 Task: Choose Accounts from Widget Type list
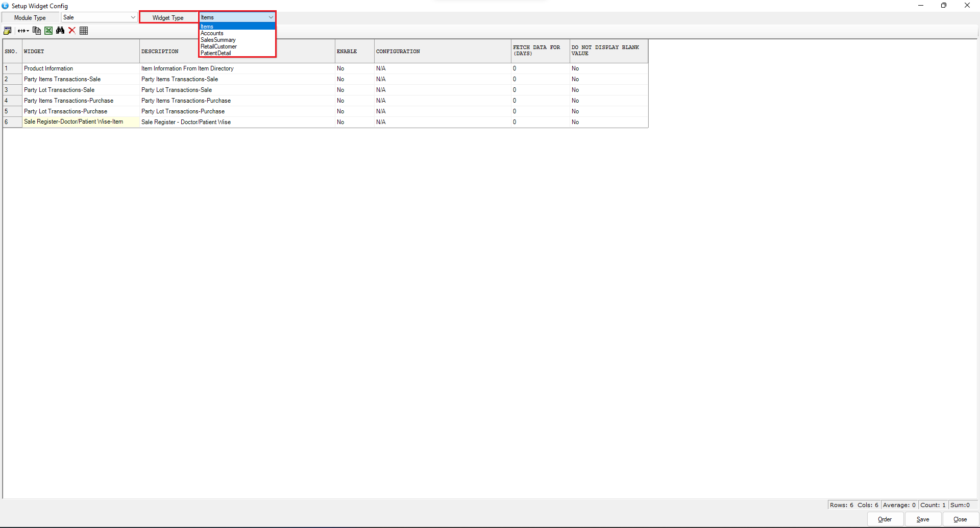(x=212, y=33)
